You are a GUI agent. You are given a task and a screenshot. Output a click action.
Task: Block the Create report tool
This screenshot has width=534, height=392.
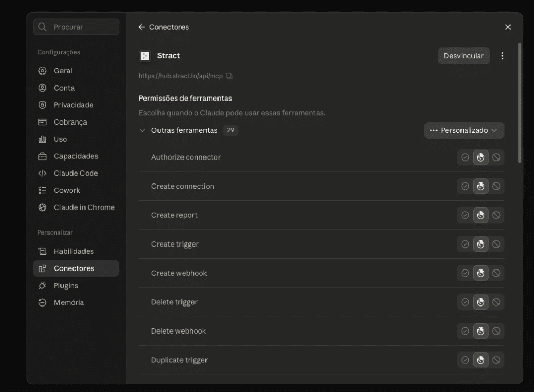pyautogui.click(x=496, y=215)
